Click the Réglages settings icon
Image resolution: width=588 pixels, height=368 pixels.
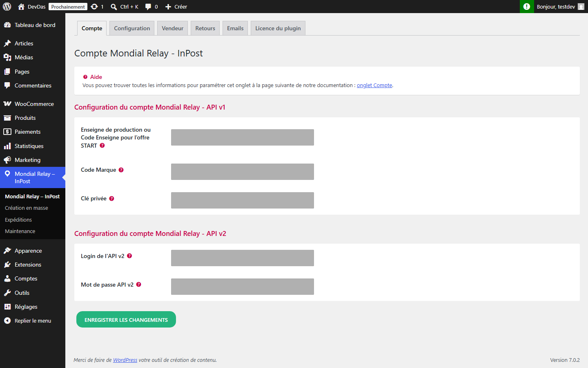click(7, 307)
